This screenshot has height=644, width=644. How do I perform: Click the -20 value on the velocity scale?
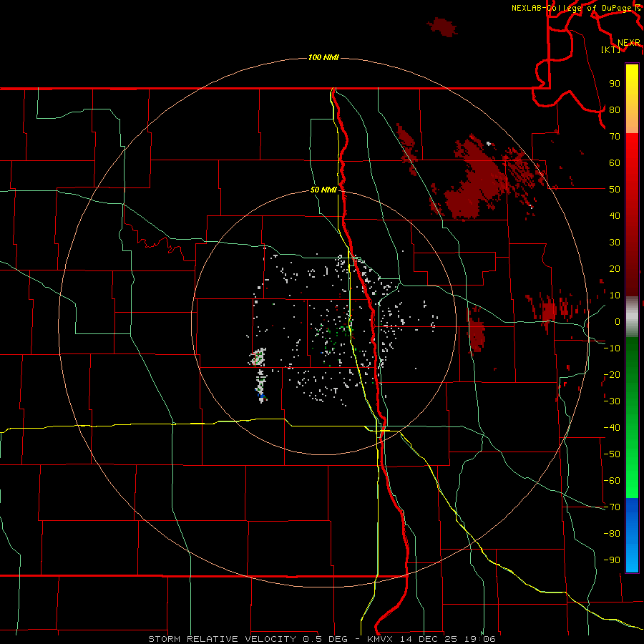click(612, 374)
